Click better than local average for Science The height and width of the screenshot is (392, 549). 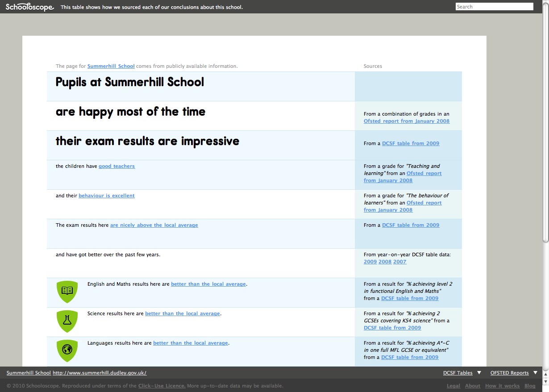tap(183, 313)
